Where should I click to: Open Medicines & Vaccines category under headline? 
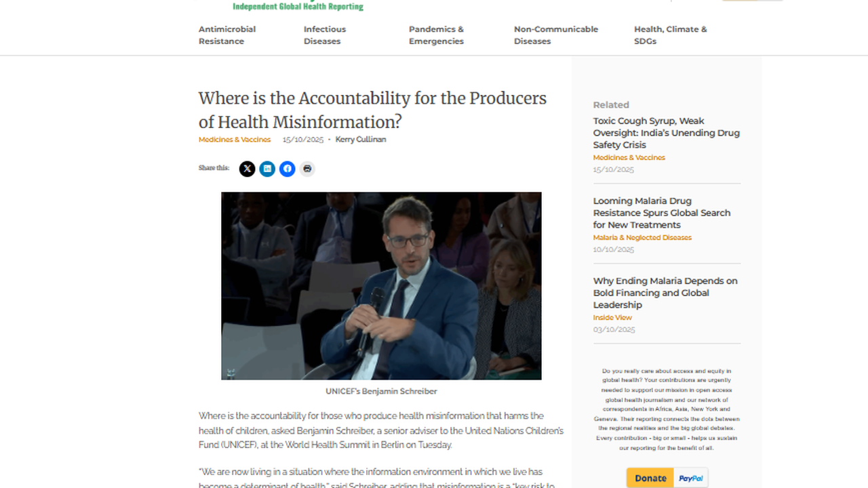pyautogui.click(x=235, y=140)
